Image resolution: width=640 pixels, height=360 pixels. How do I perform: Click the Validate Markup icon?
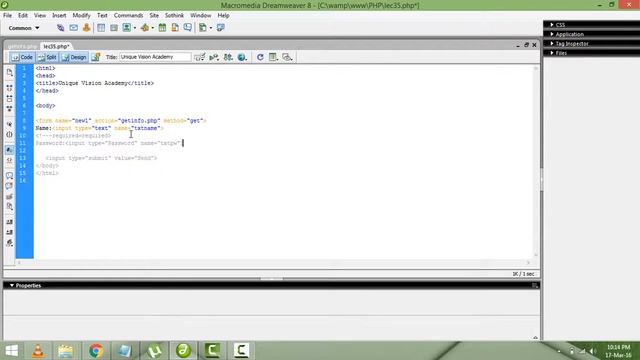tap(214, 57)
